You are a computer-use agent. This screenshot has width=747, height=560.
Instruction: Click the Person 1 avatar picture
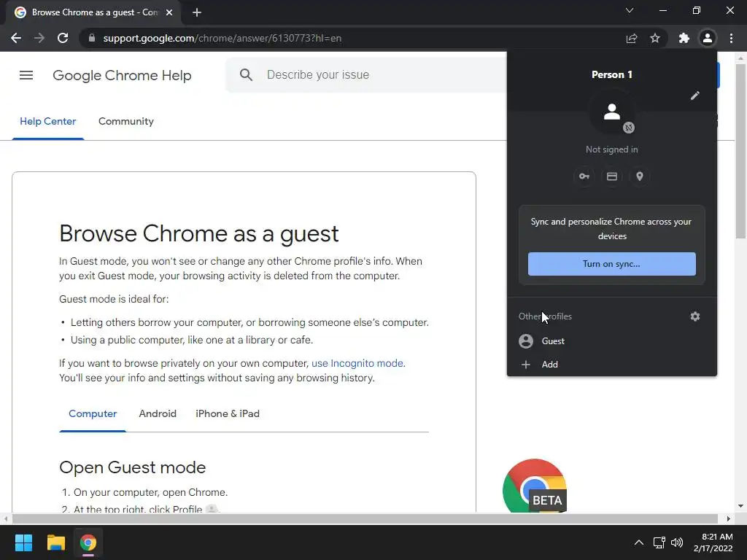(x=612, y=113)
